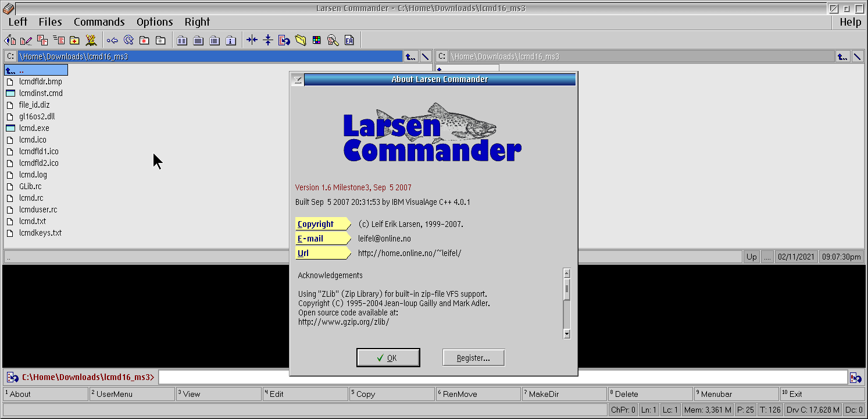Click the back-arrow previous directory icon
Viewport: 868px width, 419px height.
pos(112,40)
